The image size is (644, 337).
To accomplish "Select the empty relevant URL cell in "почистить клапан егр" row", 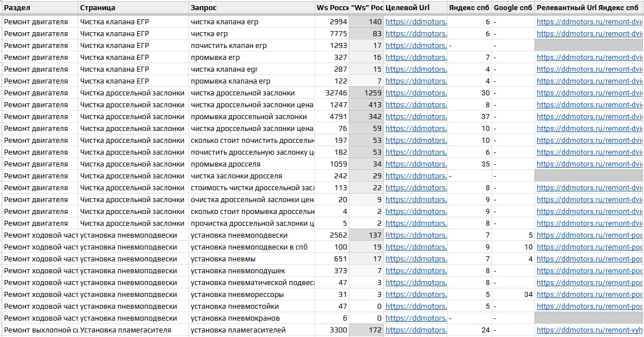I will [589, 46].
